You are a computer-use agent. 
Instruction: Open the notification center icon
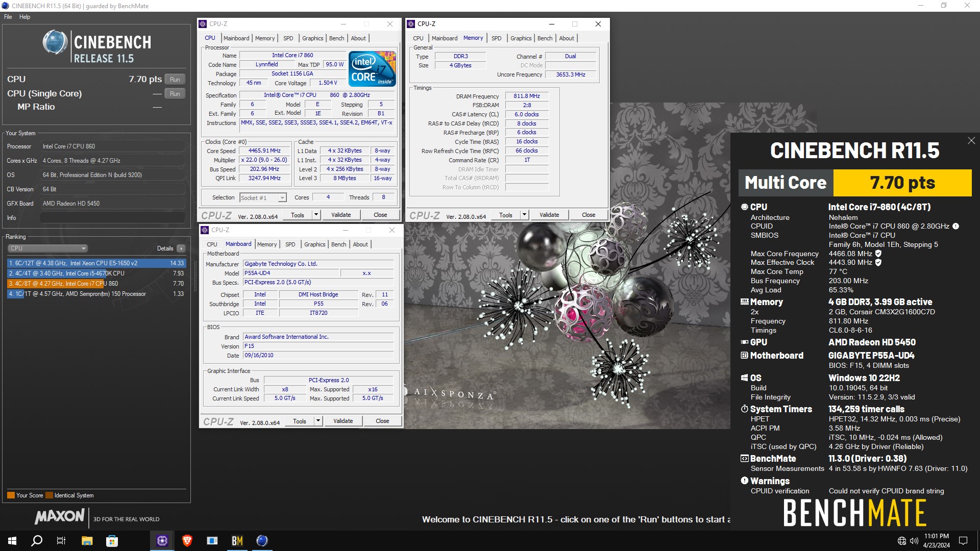pos(963,541)
